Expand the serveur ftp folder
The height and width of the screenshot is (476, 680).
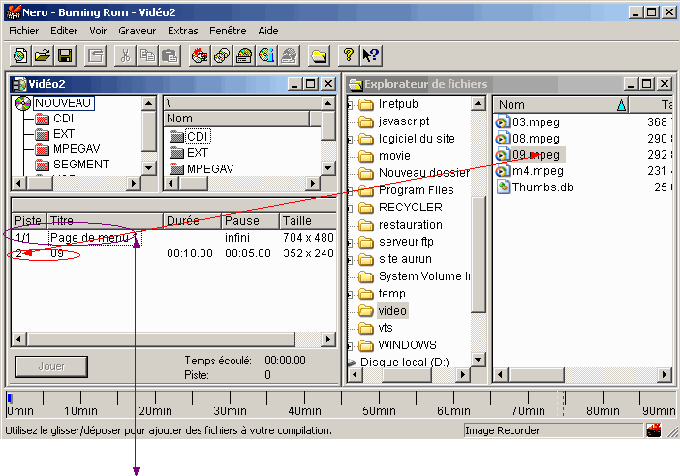350,243
